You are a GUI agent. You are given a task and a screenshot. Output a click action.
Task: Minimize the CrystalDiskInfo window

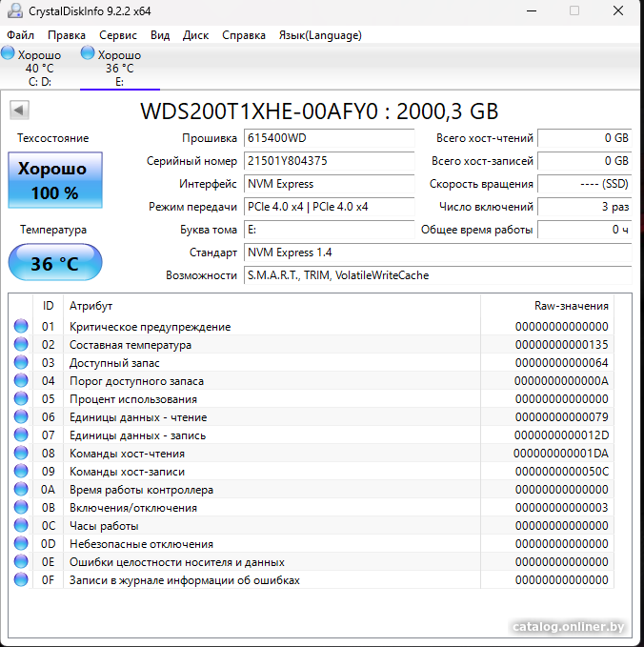[532, 10]
